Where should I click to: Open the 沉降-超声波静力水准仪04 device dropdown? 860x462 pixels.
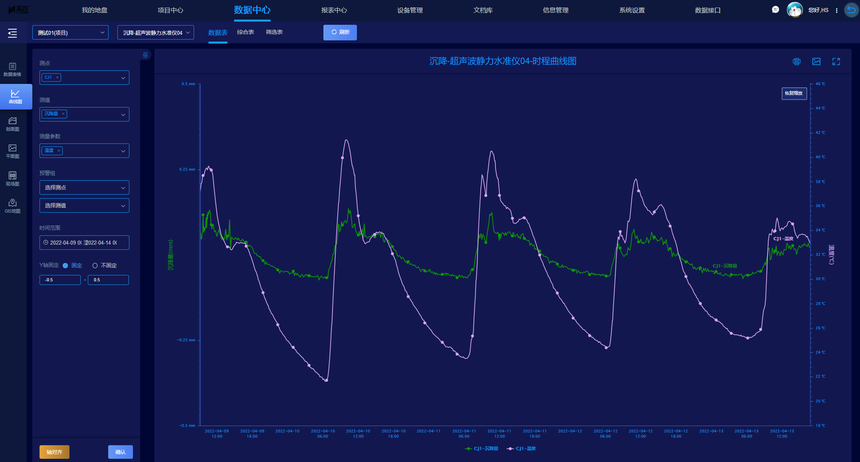(x=156, y=32)
